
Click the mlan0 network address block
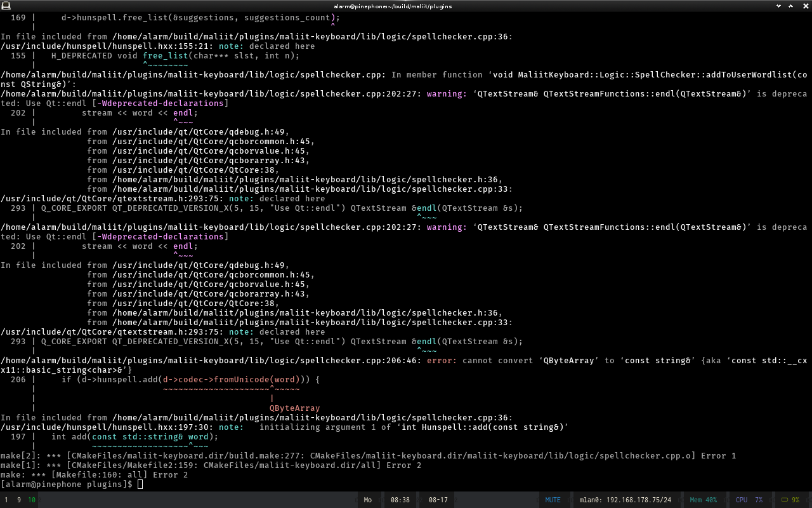tap(625, 500)
